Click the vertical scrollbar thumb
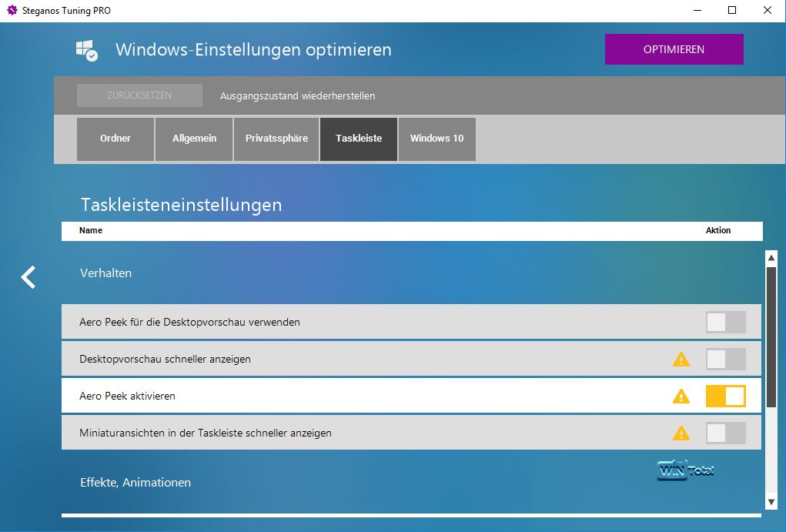786x532 pixels. [771, 337]
